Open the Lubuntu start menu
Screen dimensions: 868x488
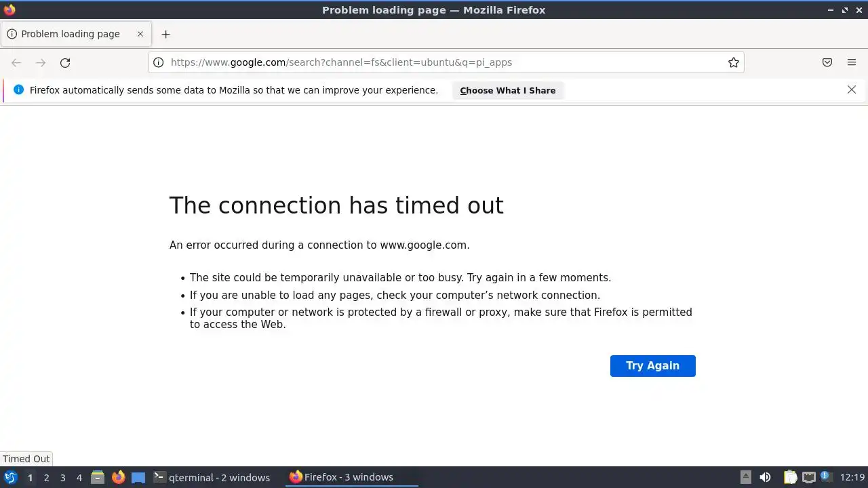click(x=10, y=477)
